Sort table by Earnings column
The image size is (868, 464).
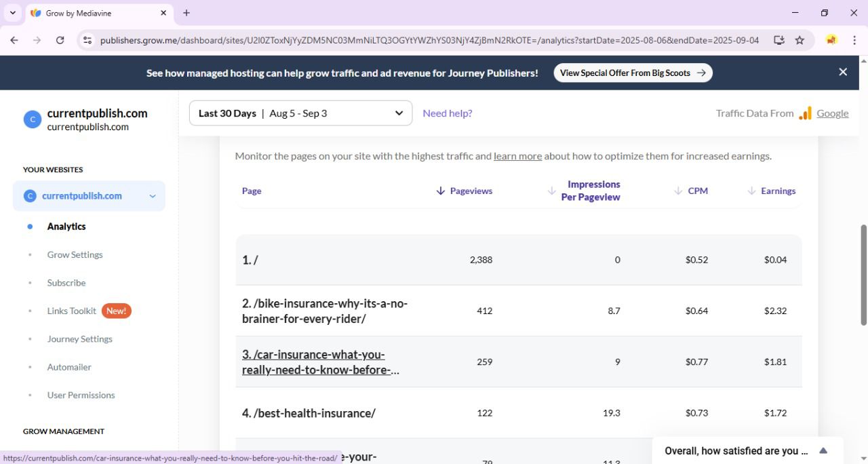pyautogui.click(x=772, y=191)
